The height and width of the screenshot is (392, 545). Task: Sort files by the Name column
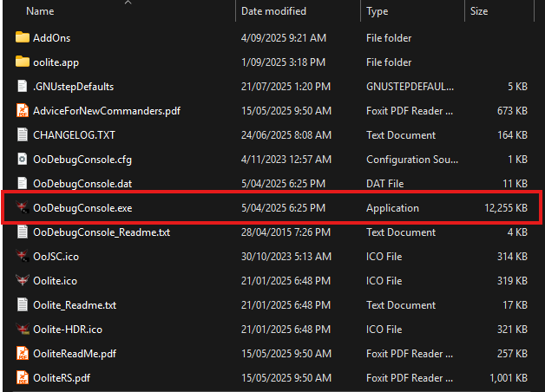pos(40,11)
